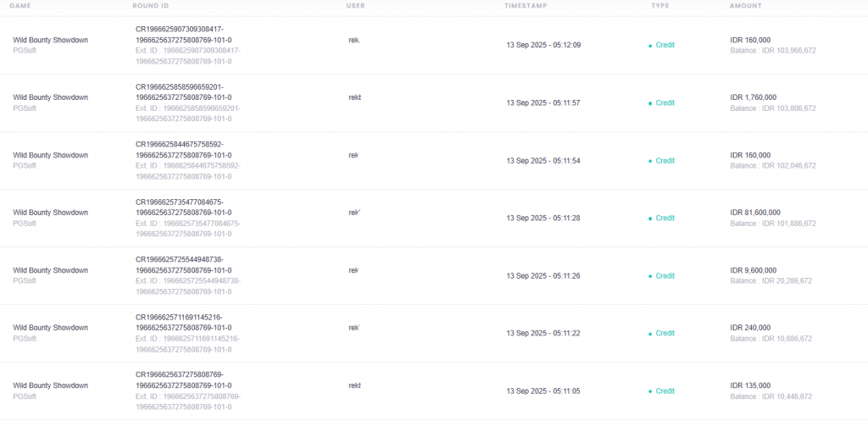Select the IDR 81,600,000 amount
The height and width of the screenshot is (421, 868).
point(755,213)
